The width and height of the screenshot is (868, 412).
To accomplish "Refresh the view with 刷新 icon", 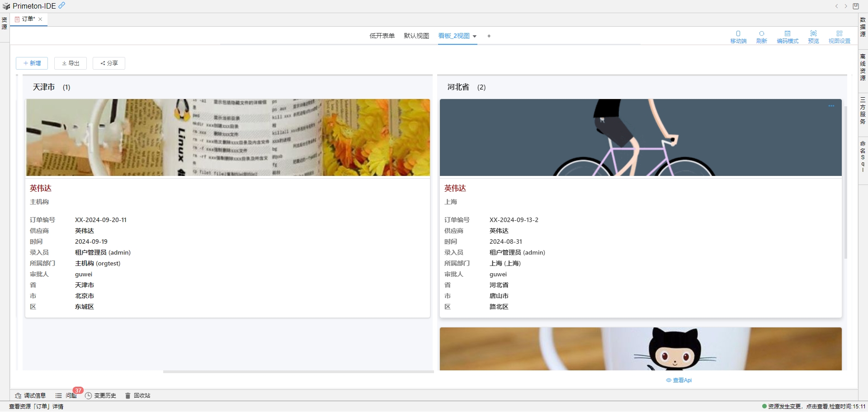I will [762, 37].
